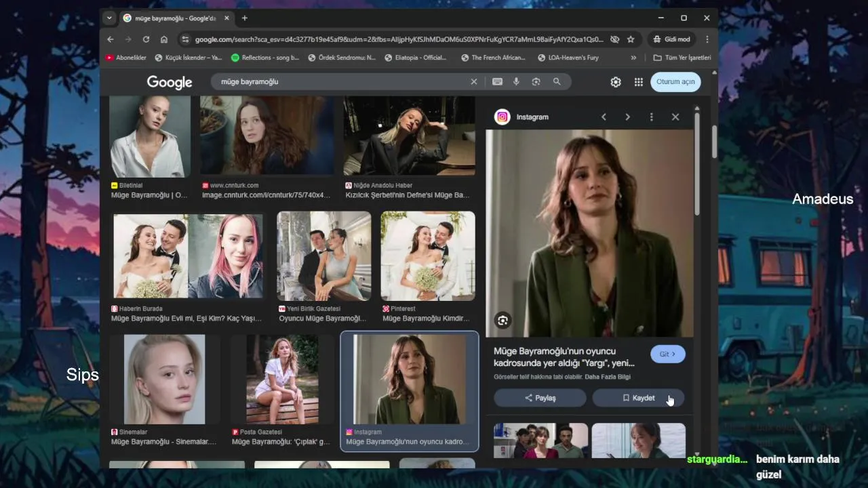Clear the Google search box text
868x488 pixels.
(474, 81)
